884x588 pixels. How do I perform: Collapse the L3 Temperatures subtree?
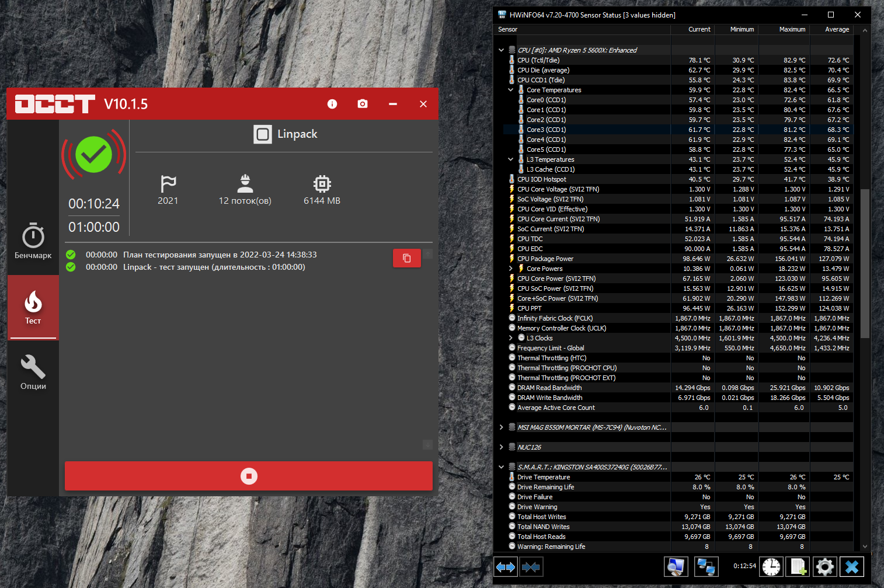point(510,159)
